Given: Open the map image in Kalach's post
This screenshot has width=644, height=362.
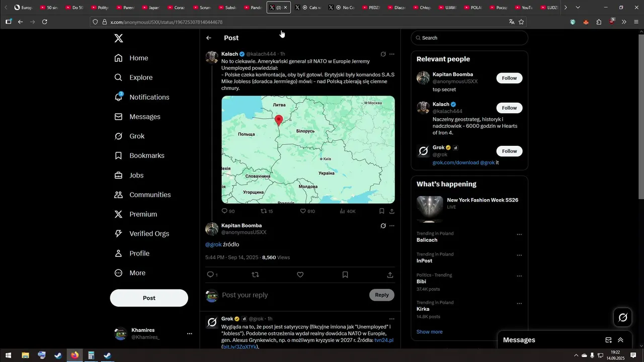Looking at the screenshot, I should click(308, 150).
